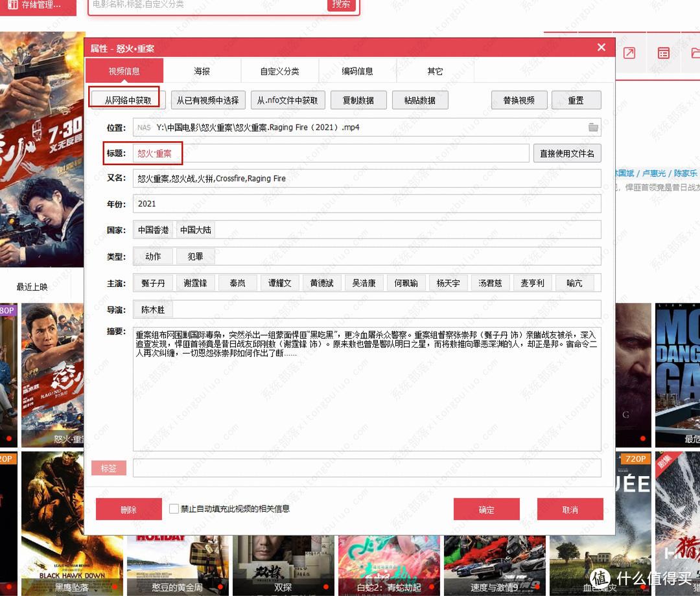700x596 pixels.
Task: Select the 犯罪 genre tag
Action: (196, 257)
